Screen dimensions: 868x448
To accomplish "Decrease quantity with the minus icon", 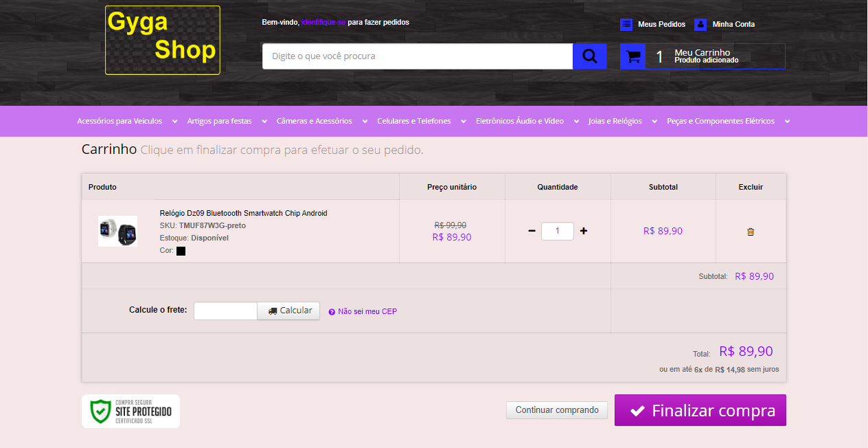I will coord(532,231).
